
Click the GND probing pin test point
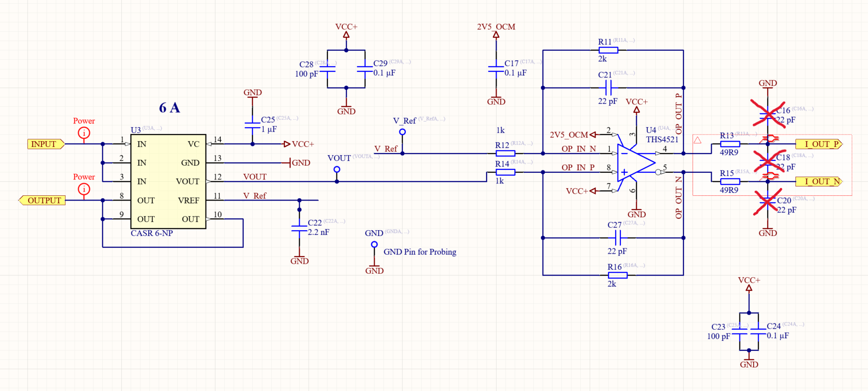(x=374, y=245)
